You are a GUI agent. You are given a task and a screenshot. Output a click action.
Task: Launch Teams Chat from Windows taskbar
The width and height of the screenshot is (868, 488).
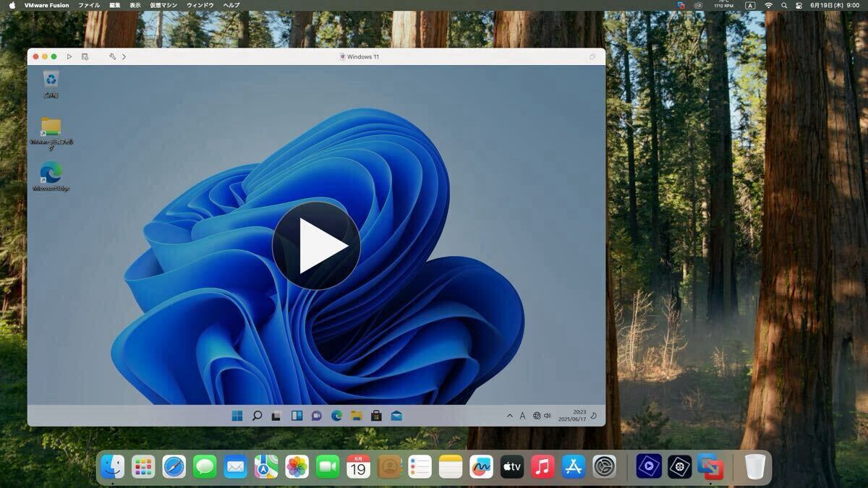point(316,416)
